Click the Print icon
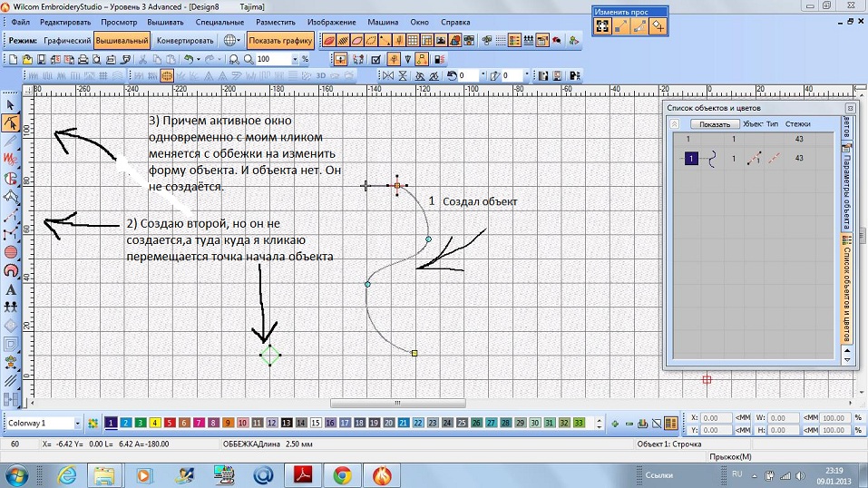 pyautogui.click(x=83, y=59)
